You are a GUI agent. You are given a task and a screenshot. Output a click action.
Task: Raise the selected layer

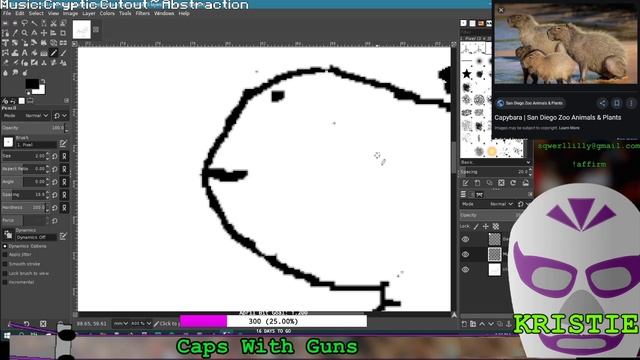(x=482, y=324)
